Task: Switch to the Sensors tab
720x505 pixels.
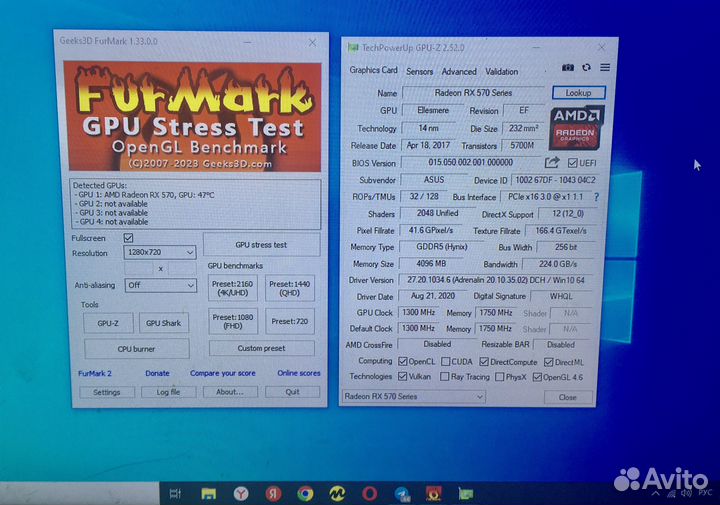Action: 420,72
